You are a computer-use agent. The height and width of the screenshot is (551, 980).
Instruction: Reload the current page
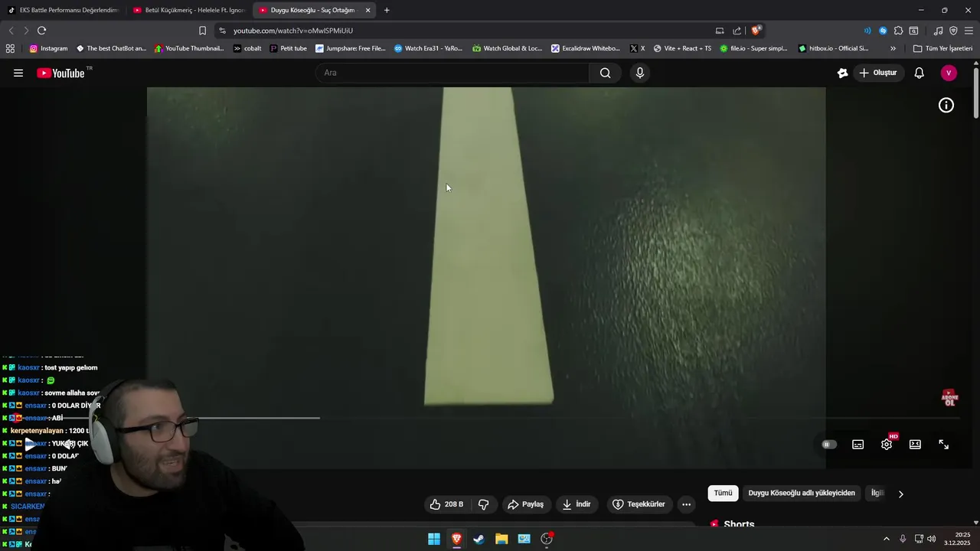[x=41, y=31]
